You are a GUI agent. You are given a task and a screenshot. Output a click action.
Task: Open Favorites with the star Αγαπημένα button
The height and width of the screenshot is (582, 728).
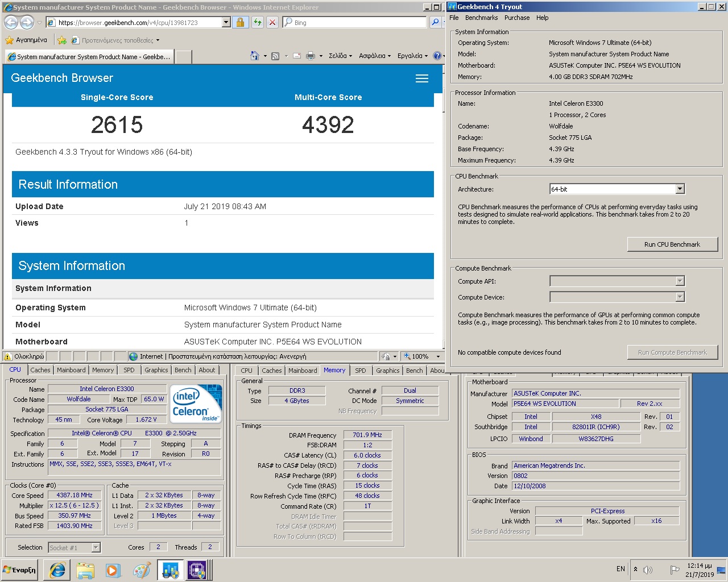(26, 40)
